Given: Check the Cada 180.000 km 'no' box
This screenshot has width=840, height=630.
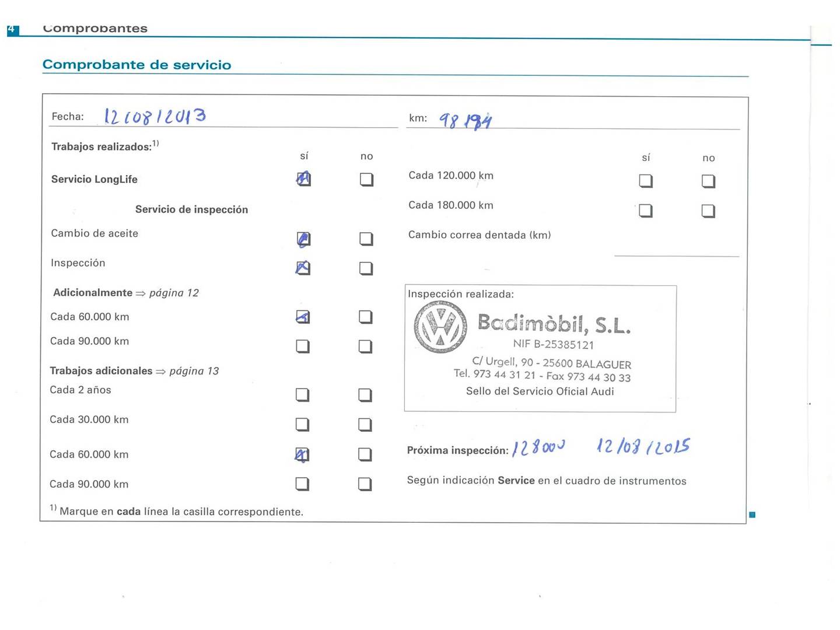Looking at the screenshot, I should pos(708,211).
